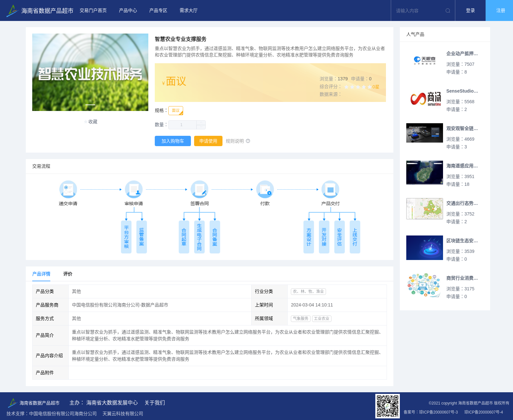Click the info icon beside 规则说明
This screenshot has width=513, height=420.
(x=248, y=141)
